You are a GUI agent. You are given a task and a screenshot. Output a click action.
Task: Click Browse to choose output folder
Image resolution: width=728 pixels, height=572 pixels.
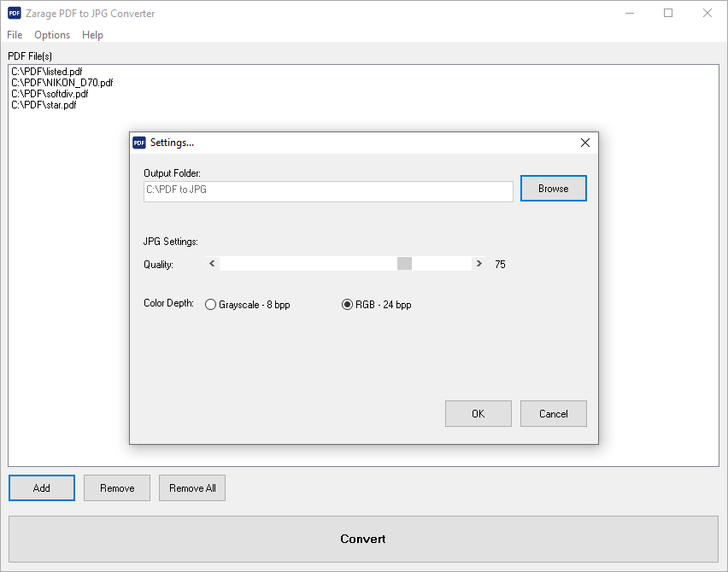point(554,189)
